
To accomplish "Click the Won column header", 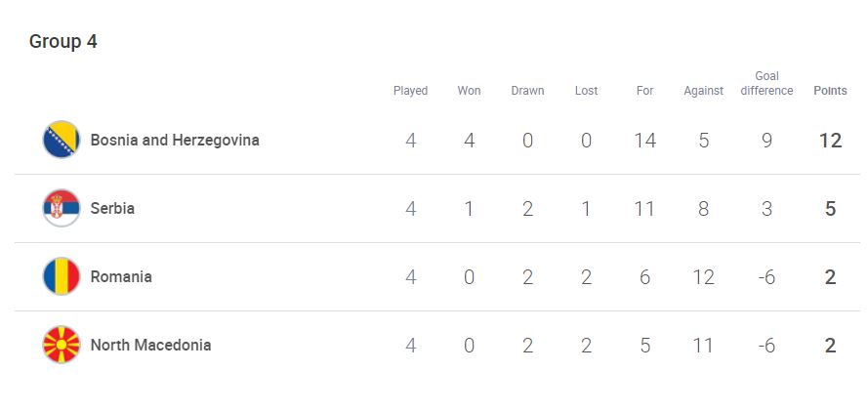I will pyautogui.click(x=469, y=91).
